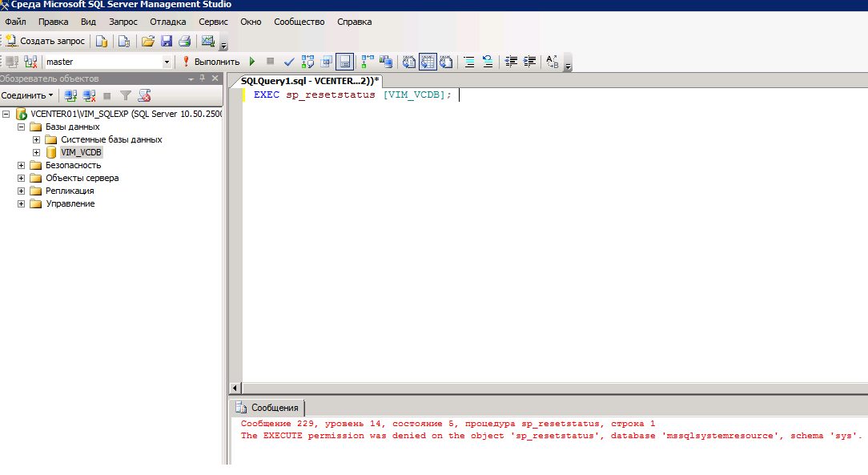Open the Справка menu
This screenshot has width=868, height=475.
tap(354, 22)
